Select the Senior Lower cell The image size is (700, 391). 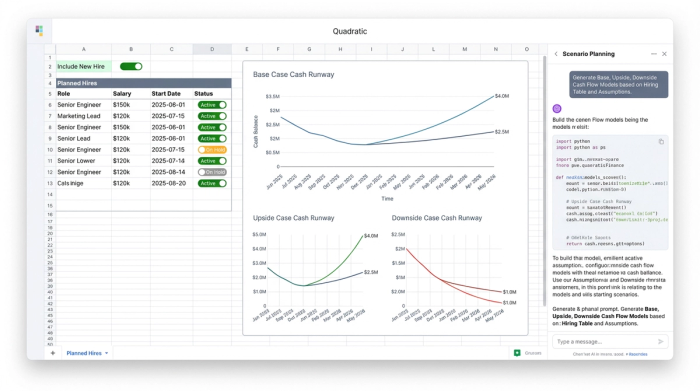tap(83, 161)
